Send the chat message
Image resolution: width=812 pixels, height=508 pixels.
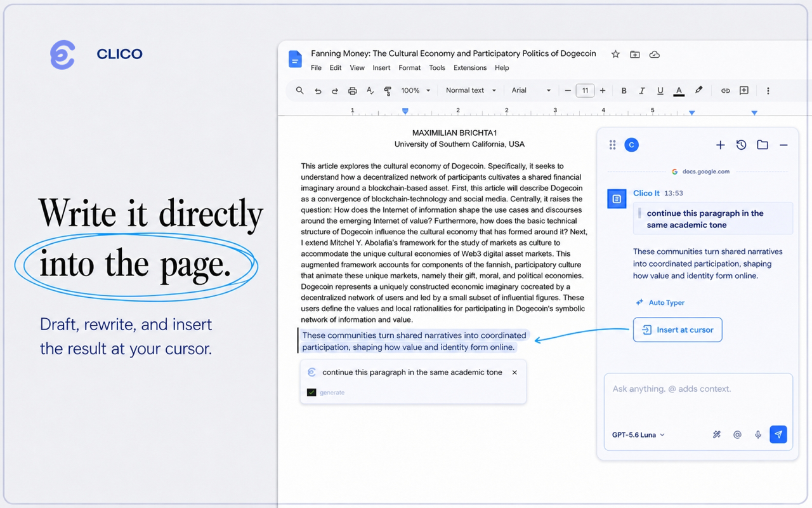pyautogui.click(x=778, y=434)
